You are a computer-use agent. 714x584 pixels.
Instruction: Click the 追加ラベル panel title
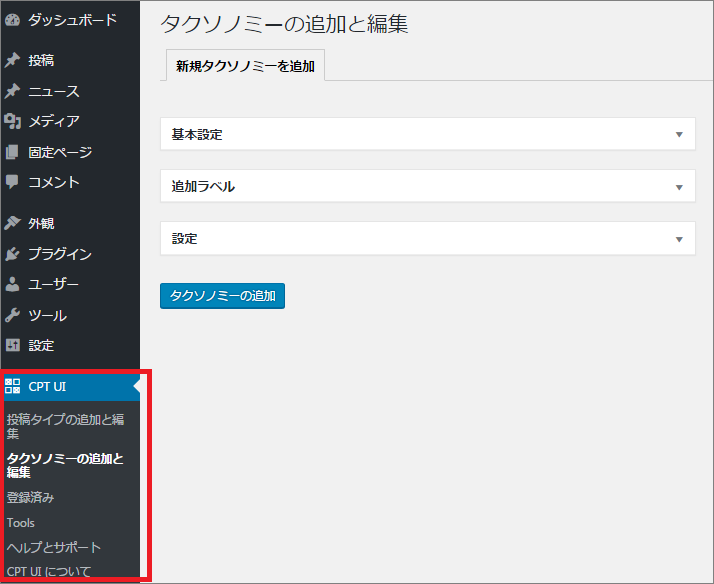203,186
